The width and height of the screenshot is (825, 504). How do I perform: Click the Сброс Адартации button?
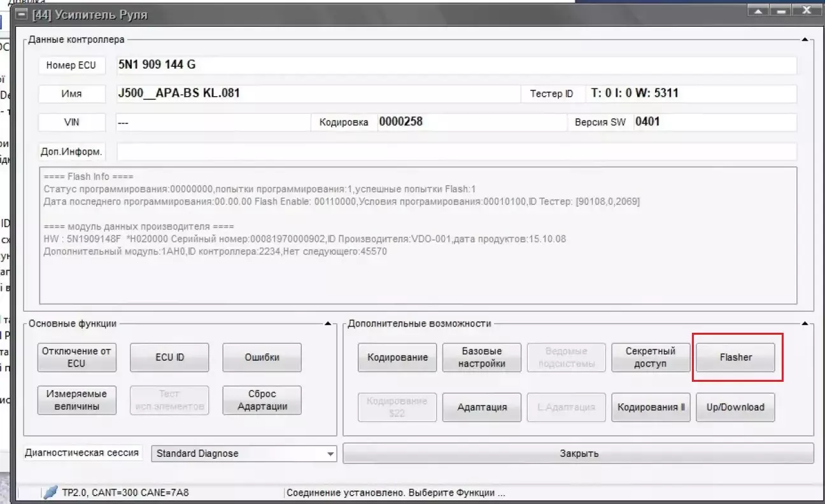[x=262, y=400]
